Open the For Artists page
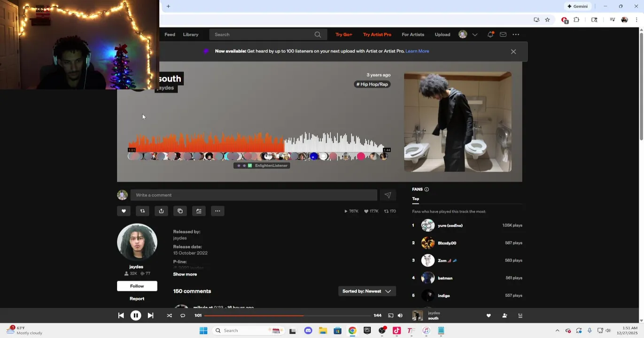The width and height of the screenshot is (644, 338). tap(413, 34)
